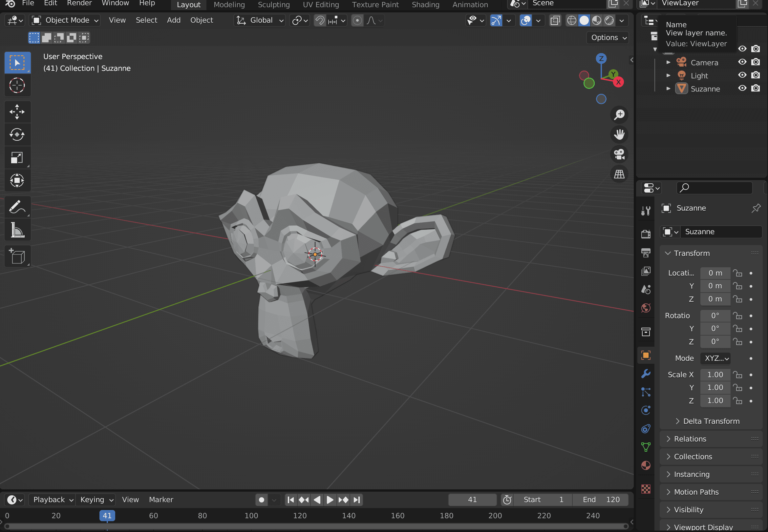Toggle proportional editing

pyautogui.click(x=357, y=20)
